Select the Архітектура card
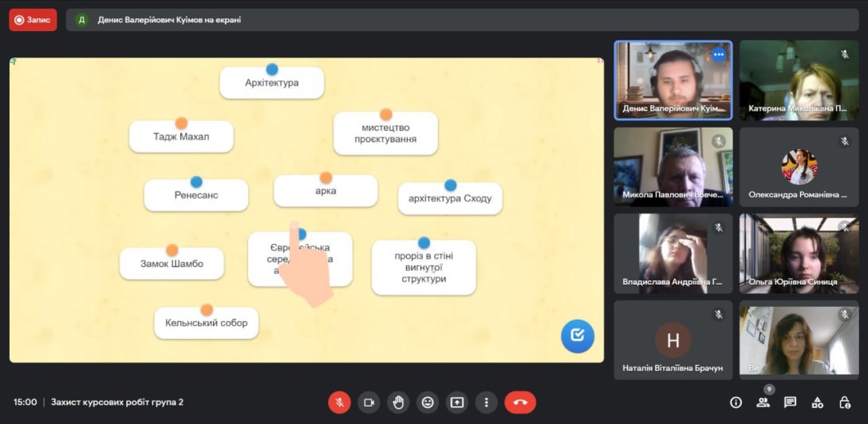868x424 pixels. click(272, 83)
